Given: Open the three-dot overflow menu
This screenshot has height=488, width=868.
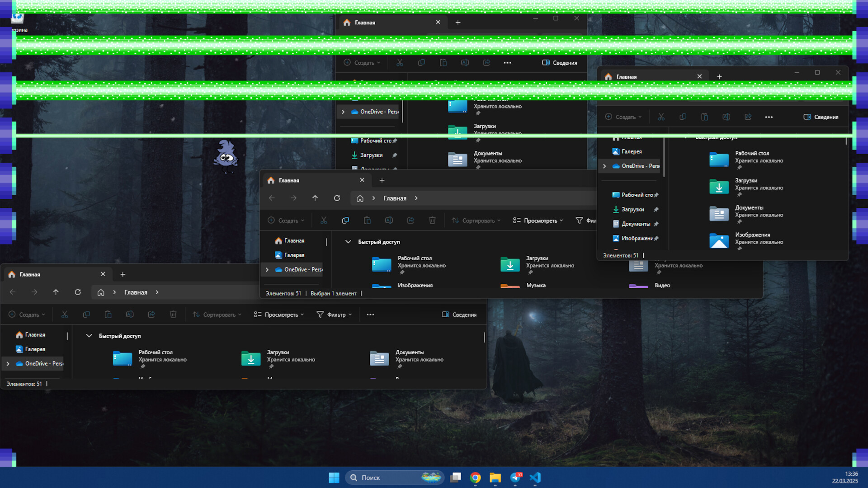Looking at the screenshot, I should [x=370, y=314].
